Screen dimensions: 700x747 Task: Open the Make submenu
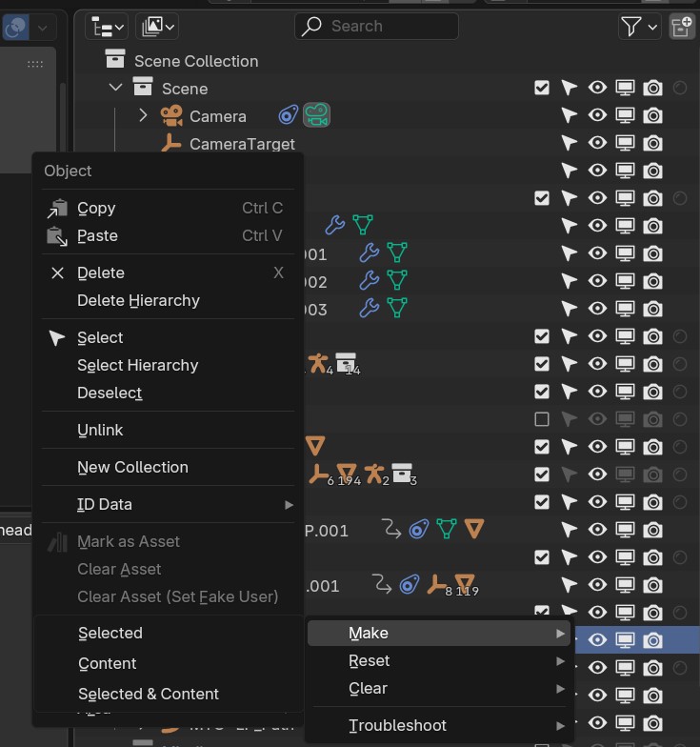pyautogui.click(x=438, y=633)
